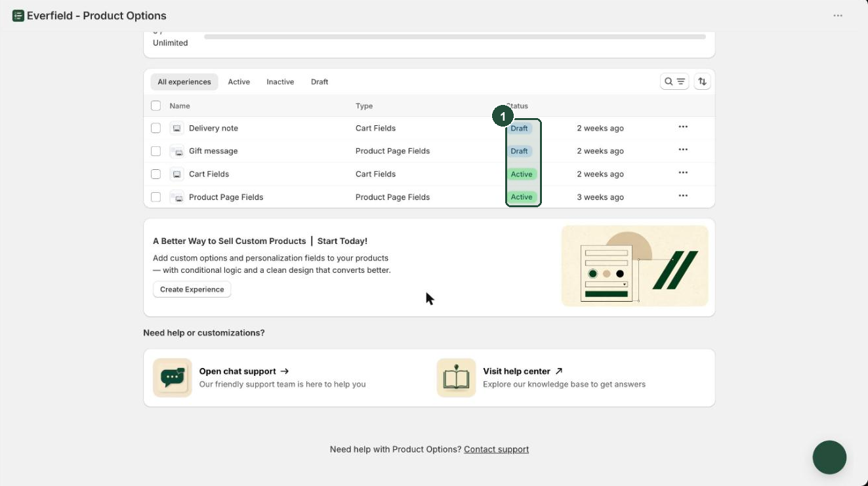Click Delivery note's Cart Fields type cell
The width and height of the screenshot is (868, 486).
pos(375,129)
